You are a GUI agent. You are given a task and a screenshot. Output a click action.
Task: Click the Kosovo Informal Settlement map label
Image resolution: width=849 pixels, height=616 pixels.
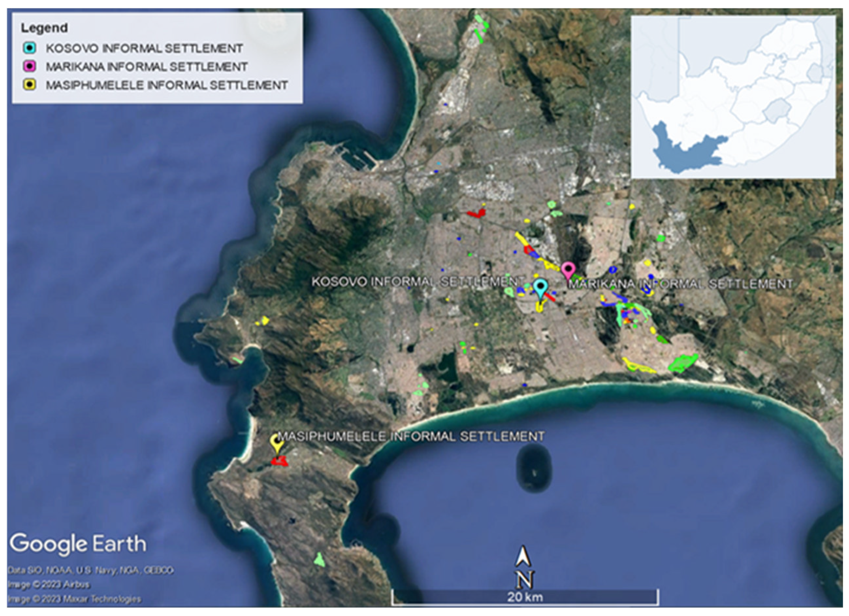tap(417, 282)
